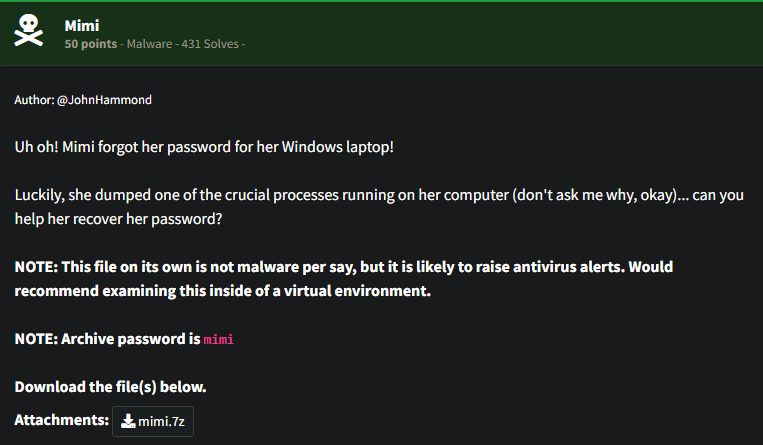The height and width of the screenshot is (445, 763).
Task: Click the download icon beside mimi.7z
Action: (128, 421)
